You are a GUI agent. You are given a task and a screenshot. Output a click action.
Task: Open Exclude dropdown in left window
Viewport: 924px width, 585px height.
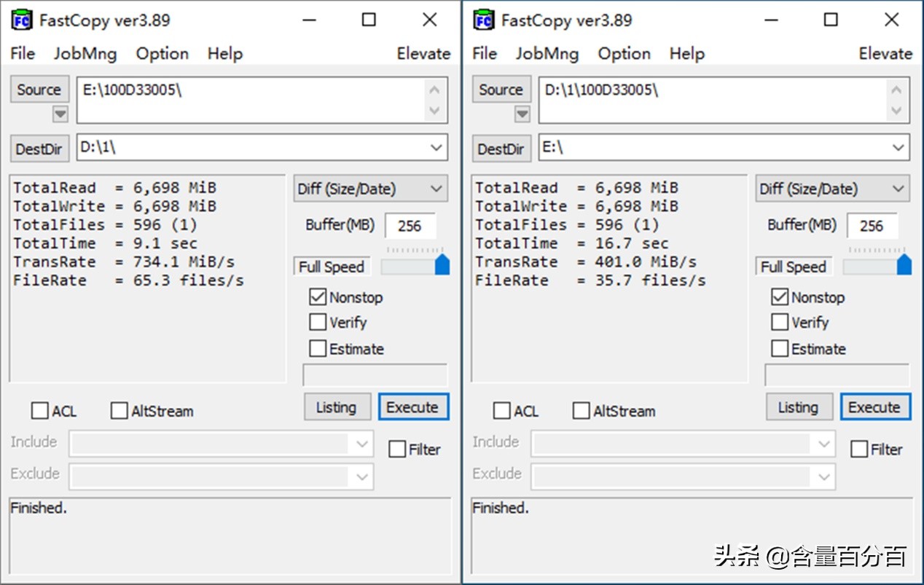click(362, 477)
